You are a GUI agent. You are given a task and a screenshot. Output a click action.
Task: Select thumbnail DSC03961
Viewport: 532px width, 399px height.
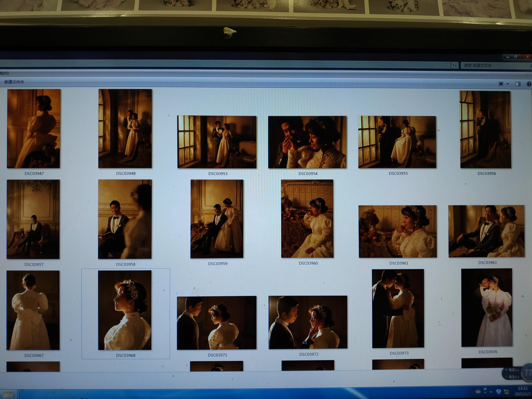pos(398,231)
